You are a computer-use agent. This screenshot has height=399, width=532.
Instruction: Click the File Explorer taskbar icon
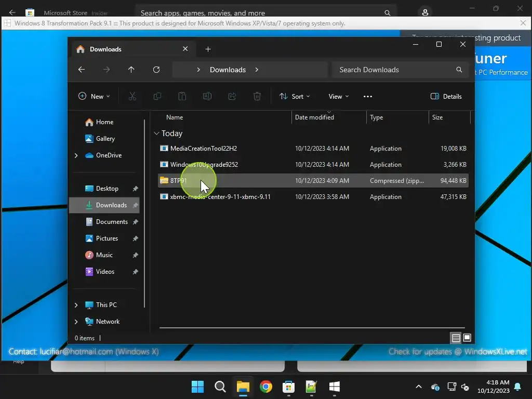click(x=243, y=387)
